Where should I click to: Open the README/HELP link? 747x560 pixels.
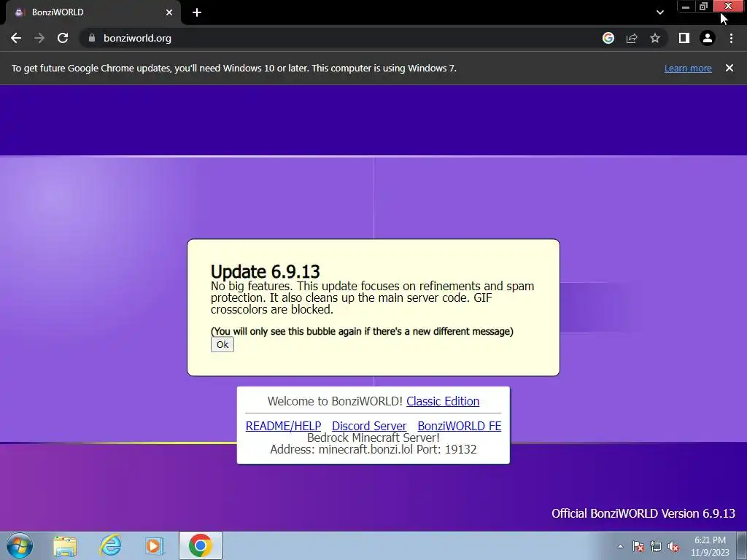click(x=284, y=426)
